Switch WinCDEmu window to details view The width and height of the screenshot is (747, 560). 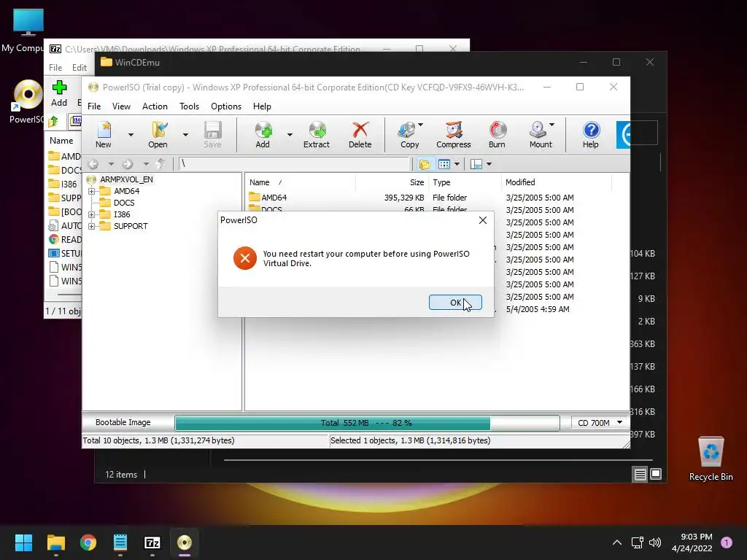(640, 474)
